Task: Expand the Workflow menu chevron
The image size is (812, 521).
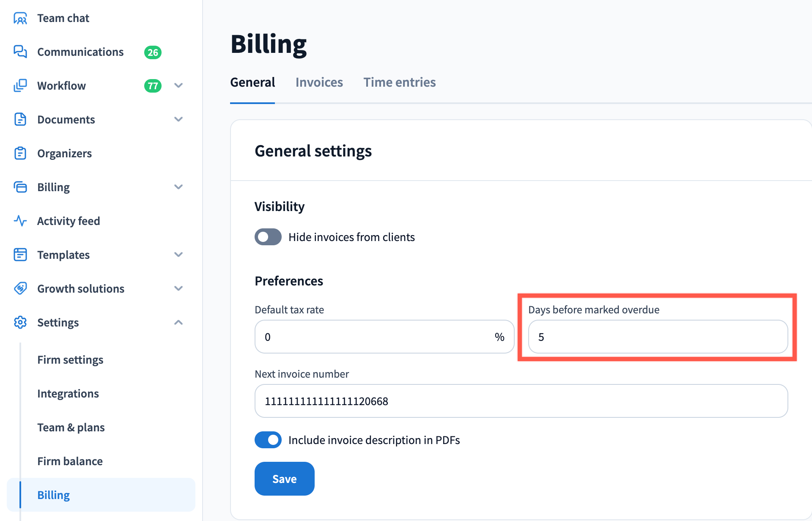Action: click(x=178, y=85)
